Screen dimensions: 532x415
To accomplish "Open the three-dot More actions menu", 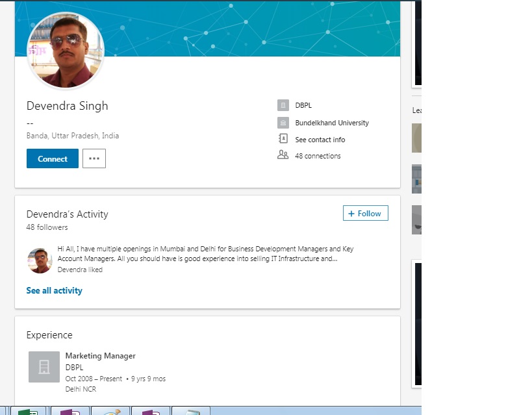I will (94, 158).
